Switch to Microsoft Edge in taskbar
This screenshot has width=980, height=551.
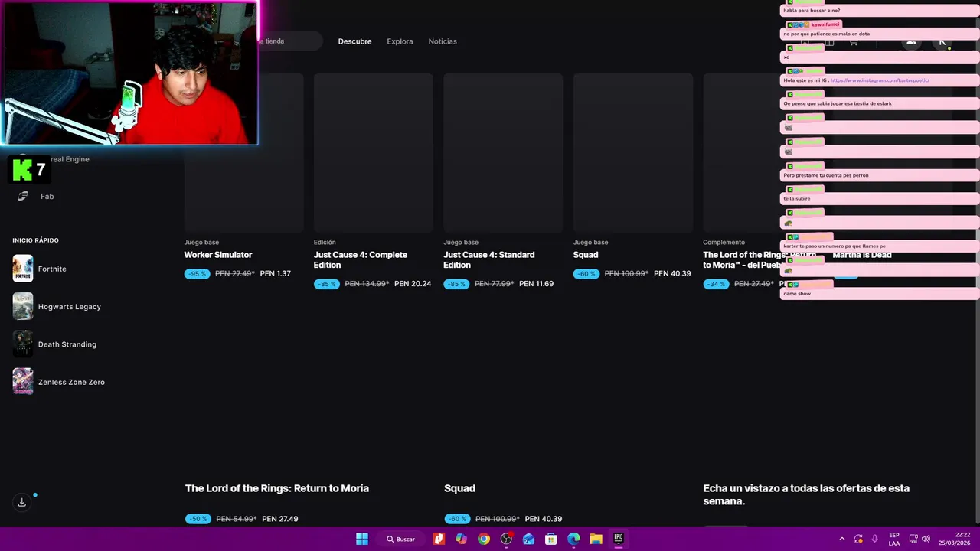(x=573, y=539)
